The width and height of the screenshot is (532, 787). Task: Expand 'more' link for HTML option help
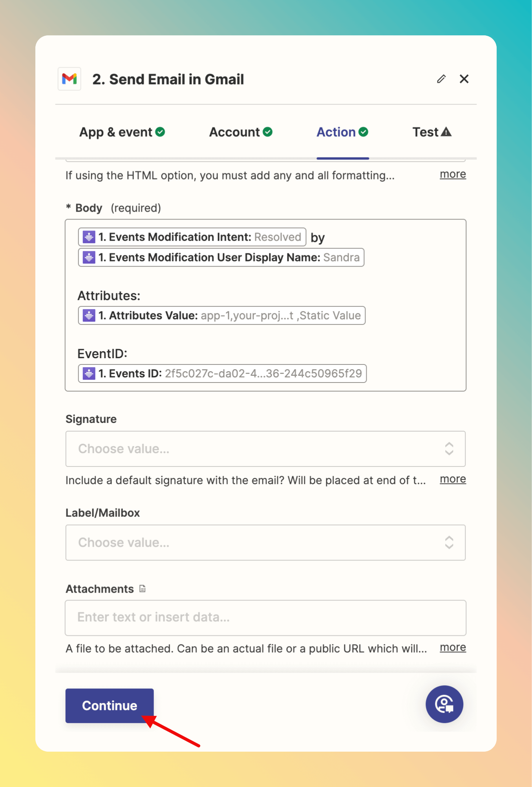453,174
